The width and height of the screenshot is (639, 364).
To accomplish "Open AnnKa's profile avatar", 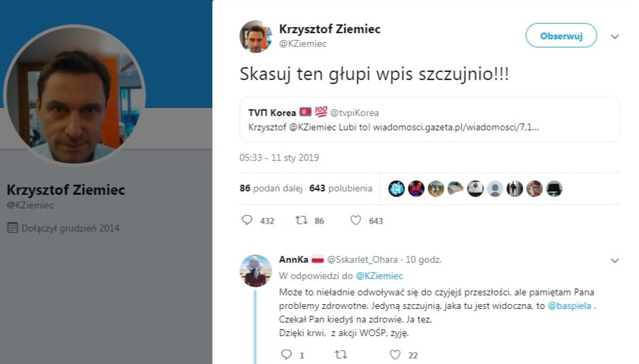I will point(256,271).
